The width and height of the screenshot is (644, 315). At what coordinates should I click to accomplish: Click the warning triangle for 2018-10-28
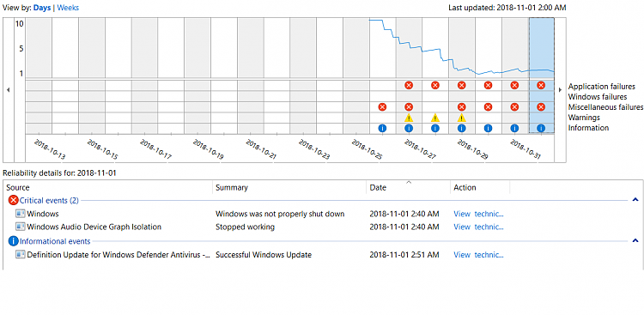pyautogui.click(x=435, y=118)
